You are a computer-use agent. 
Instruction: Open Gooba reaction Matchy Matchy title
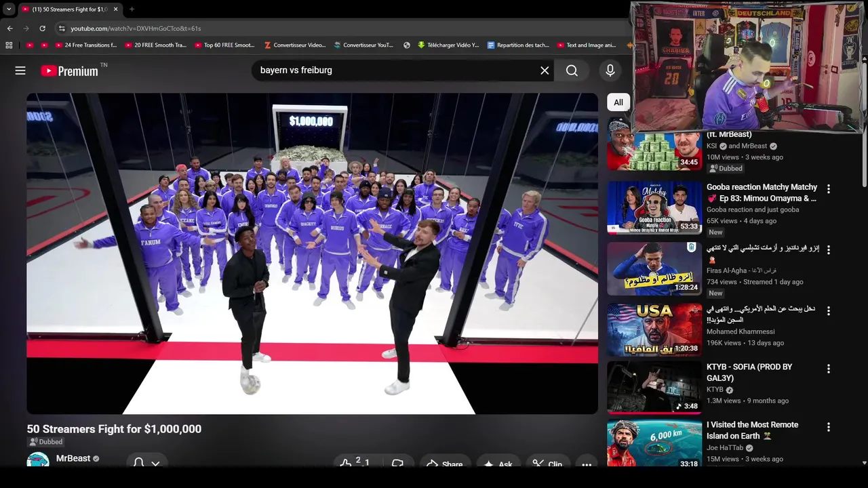tap(762, 192)
